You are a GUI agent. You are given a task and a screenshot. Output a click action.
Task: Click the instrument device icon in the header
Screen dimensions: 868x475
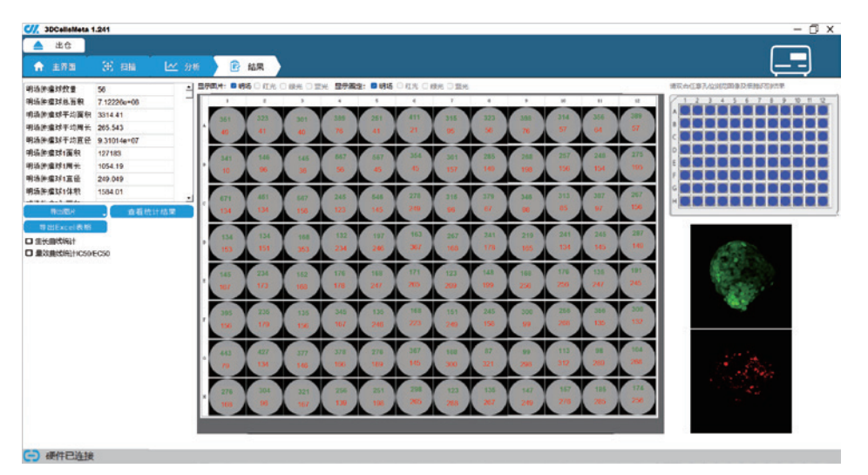790,60
